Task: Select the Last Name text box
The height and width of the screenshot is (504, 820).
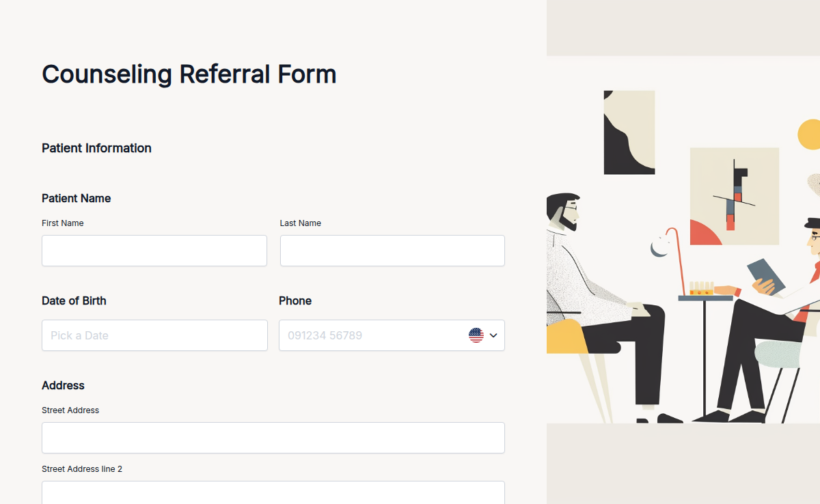Action: tap(392, 251)
